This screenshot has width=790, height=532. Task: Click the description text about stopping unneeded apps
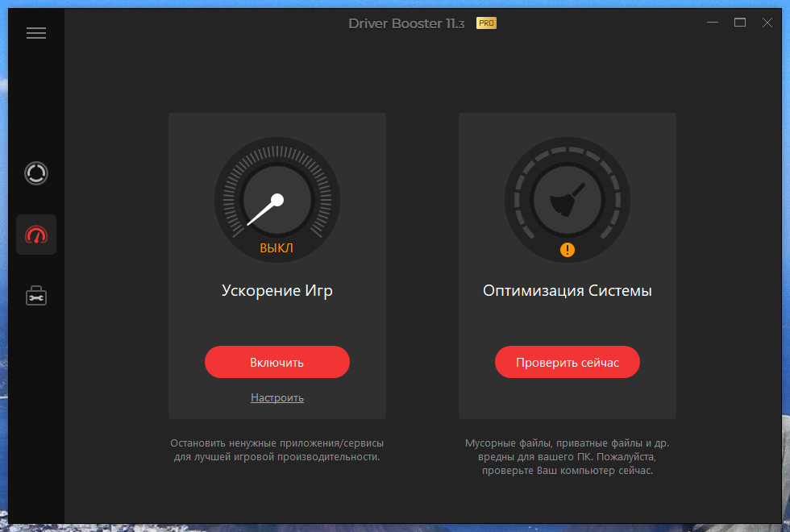click(277, 450)
